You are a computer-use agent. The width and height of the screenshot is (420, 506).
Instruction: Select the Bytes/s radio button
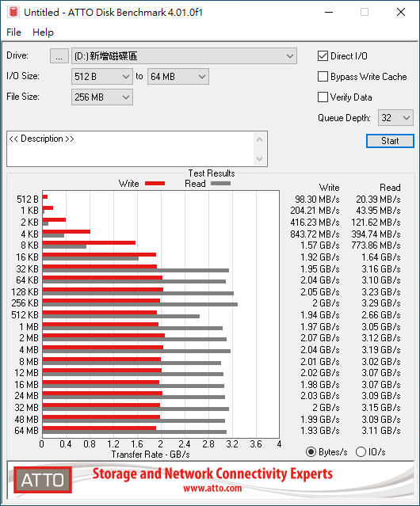pos(311,452)
